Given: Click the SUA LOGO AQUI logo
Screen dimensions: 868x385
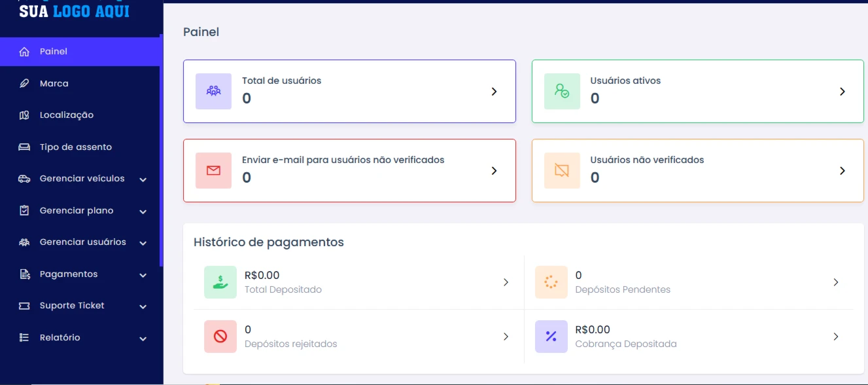Looking at the screenshot, I should click(75, 10).
